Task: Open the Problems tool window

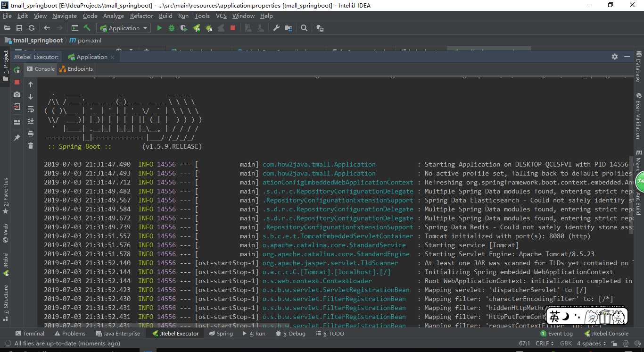Action: 70,334
